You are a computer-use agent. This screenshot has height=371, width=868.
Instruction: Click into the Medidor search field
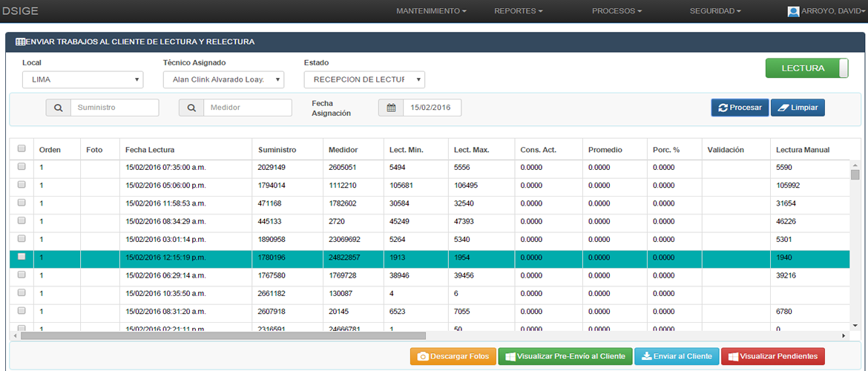pyautogui.click(x=248, y=108)
